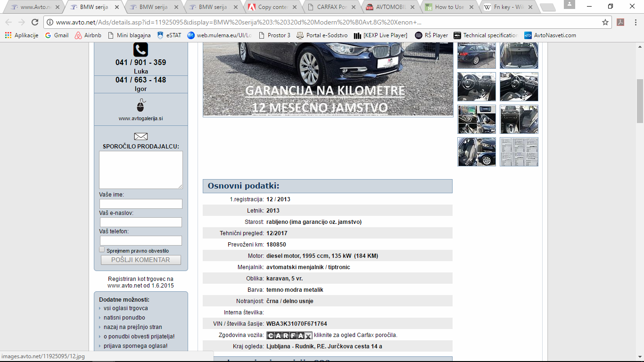Click the Vaš telefon input field
644x362 pixels.
click(141, 240)
